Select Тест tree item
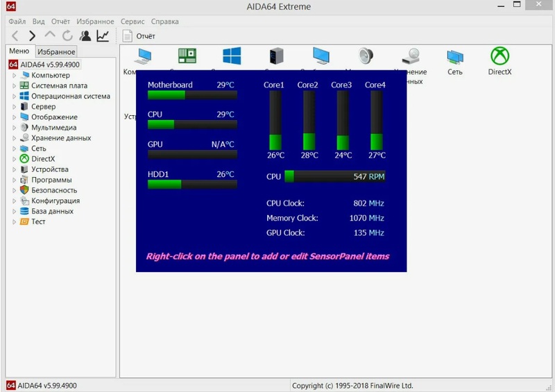This screenshot has height=392, width=555. (x=38, y=222)
